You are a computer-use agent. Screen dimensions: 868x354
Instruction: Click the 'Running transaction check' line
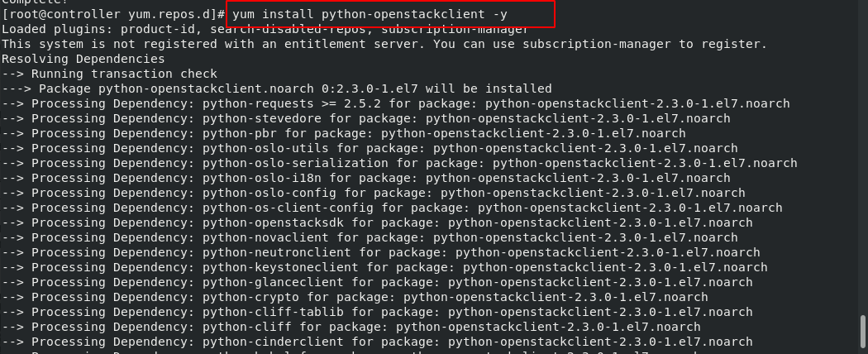click(x=109, y=74)
